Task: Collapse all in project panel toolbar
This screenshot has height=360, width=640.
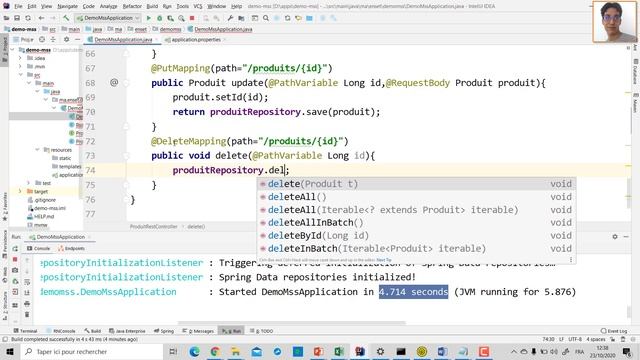Action: (x=53, y=40)
